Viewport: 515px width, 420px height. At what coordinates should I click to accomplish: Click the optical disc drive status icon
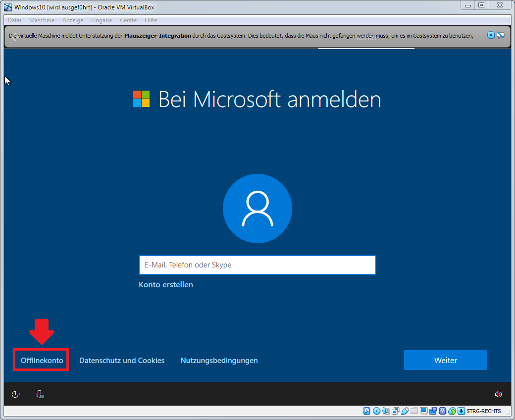376,411
